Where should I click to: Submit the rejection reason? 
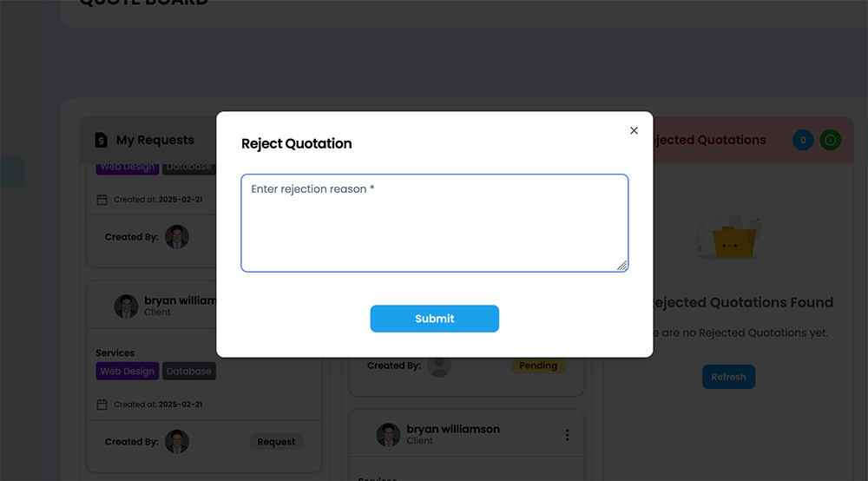[x=435, y=319]
